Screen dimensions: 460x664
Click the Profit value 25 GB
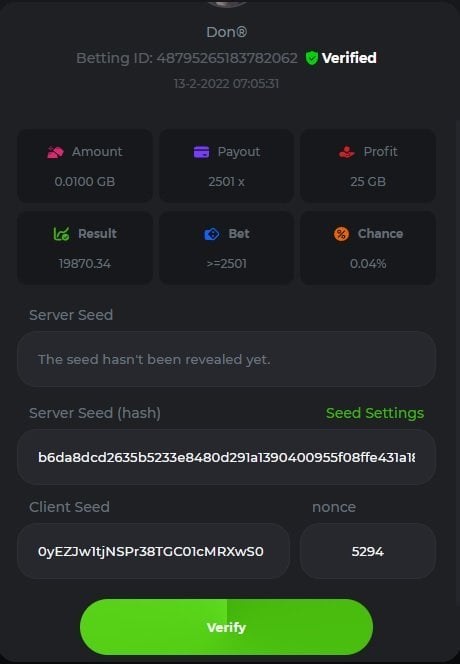pyautogui.click(x=368, y=182)
